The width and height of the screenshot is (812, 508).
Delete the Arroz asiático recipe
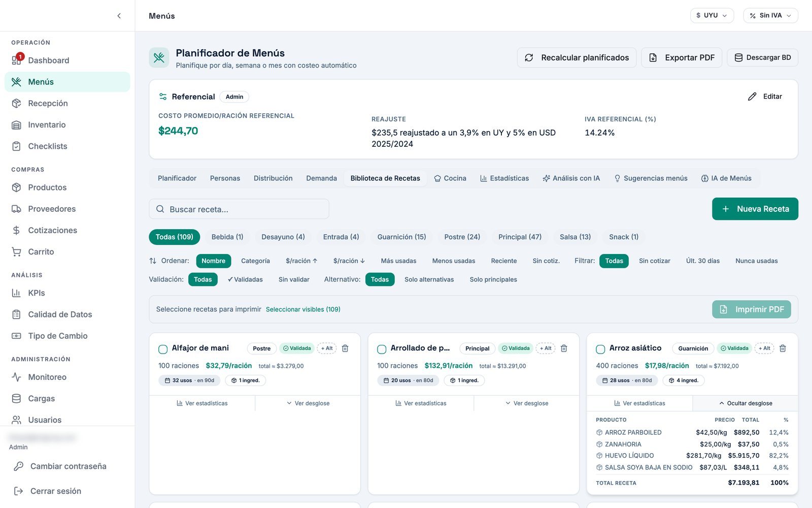[783, 348]
